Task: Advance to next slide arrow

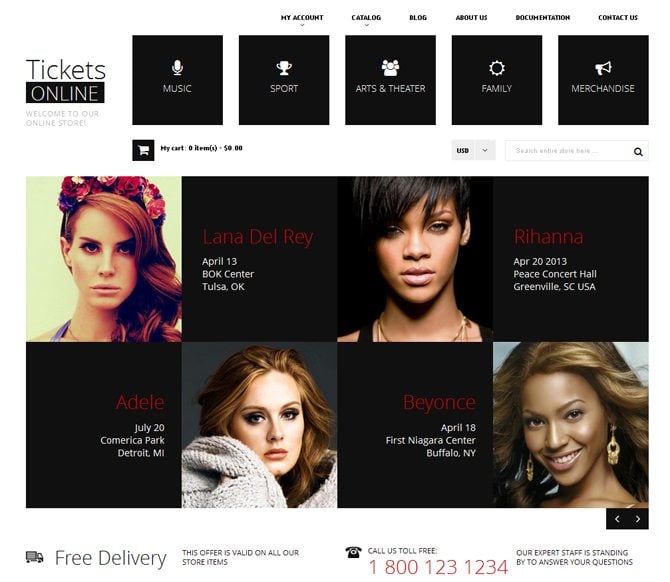Action: coord(638,519)
